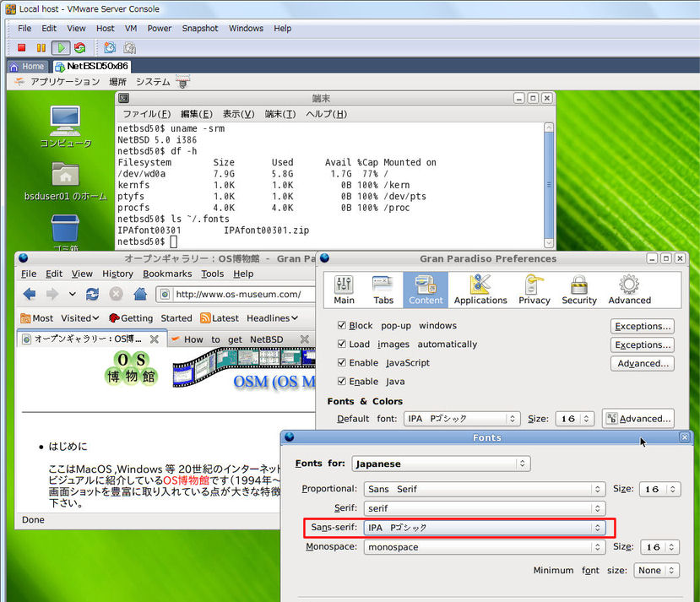Click the OS博物館 red link on the page
The width and height of the screenshot is (700, 602).
[186, 480]
